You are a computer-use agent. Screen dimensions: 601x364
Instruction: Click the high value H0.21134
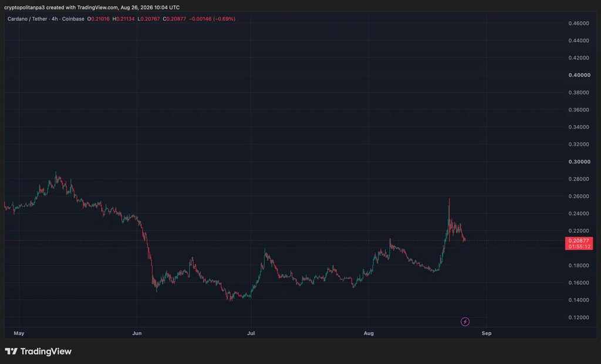[123, 19]
